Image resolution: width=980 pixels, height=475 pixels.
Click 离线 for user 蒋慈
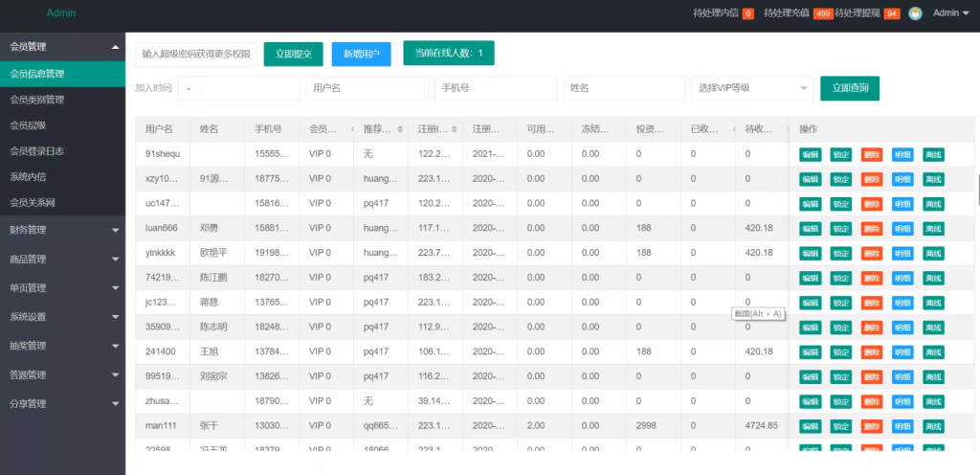[x=934, y=304]
